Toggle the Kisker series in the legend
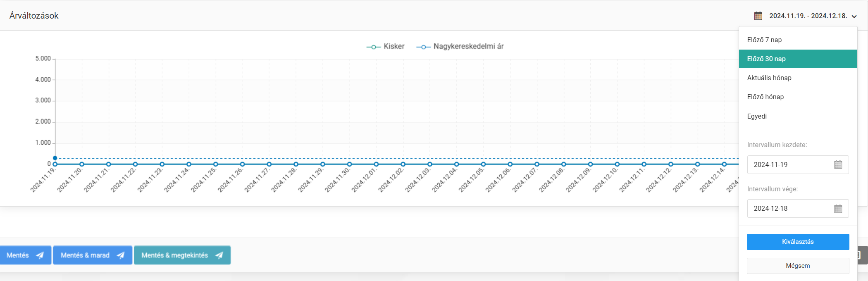The height and width of the screenshot is (281, 868). tap(385, 46)
